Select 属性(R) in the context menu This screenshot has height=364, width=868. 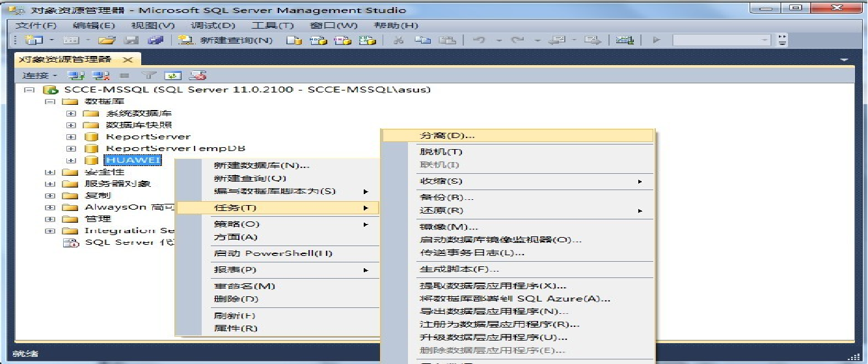coord(278,328)
